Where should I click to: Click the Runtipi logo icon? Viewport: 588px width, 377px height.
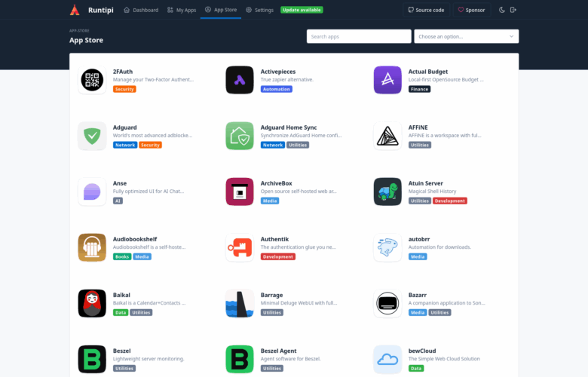75,10
